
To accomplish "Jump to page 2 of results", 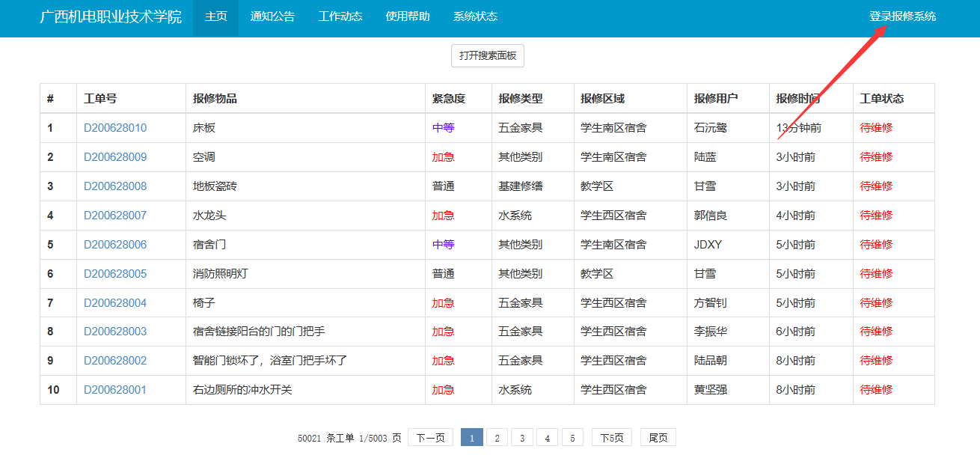I will 497,438.
